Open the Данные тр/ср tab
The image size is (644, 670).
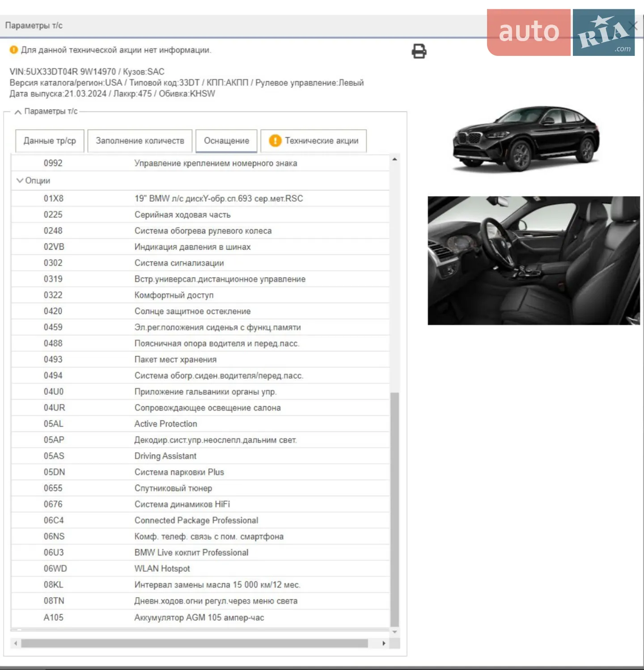pos(50,141)
